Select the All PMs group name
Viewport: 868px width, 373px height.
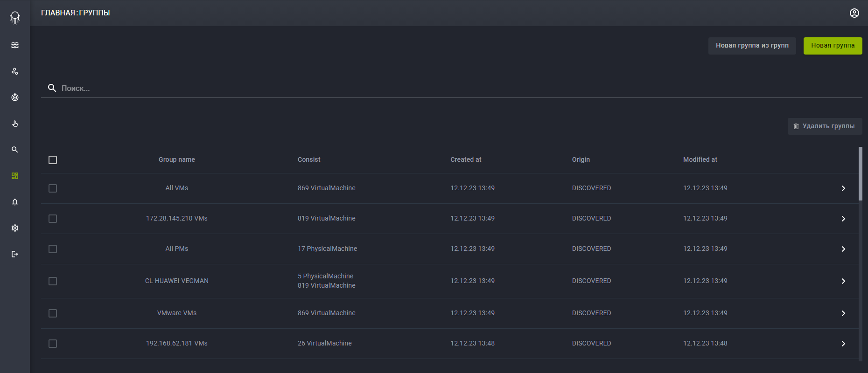click(x=177, y=249)
